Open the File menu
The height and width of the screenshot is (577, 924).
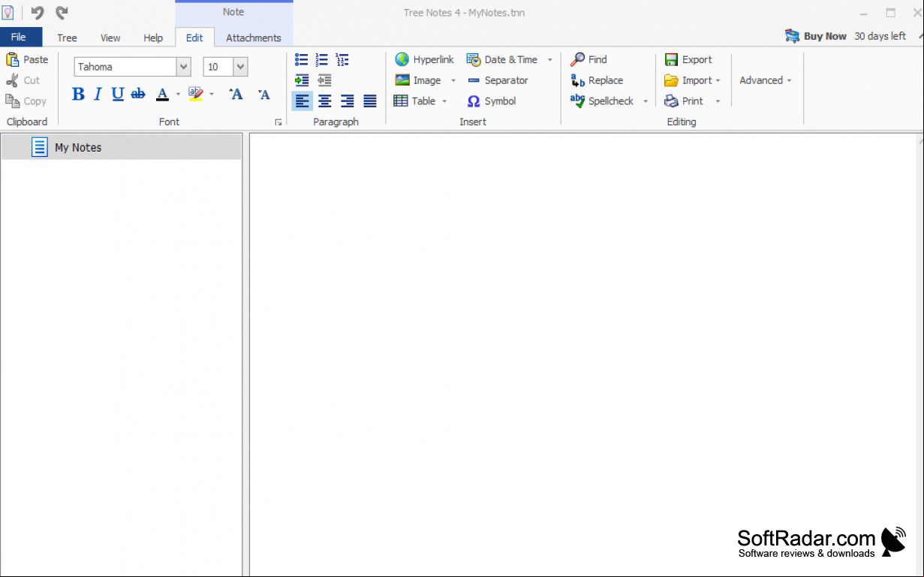pos(21,37)
